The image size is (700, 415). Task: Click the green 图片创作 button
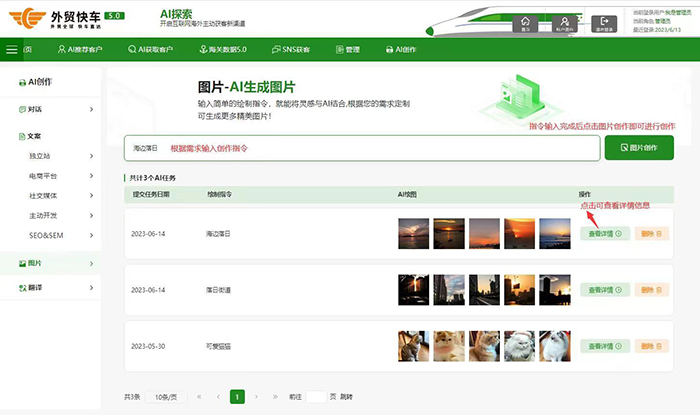click(638, 148)
